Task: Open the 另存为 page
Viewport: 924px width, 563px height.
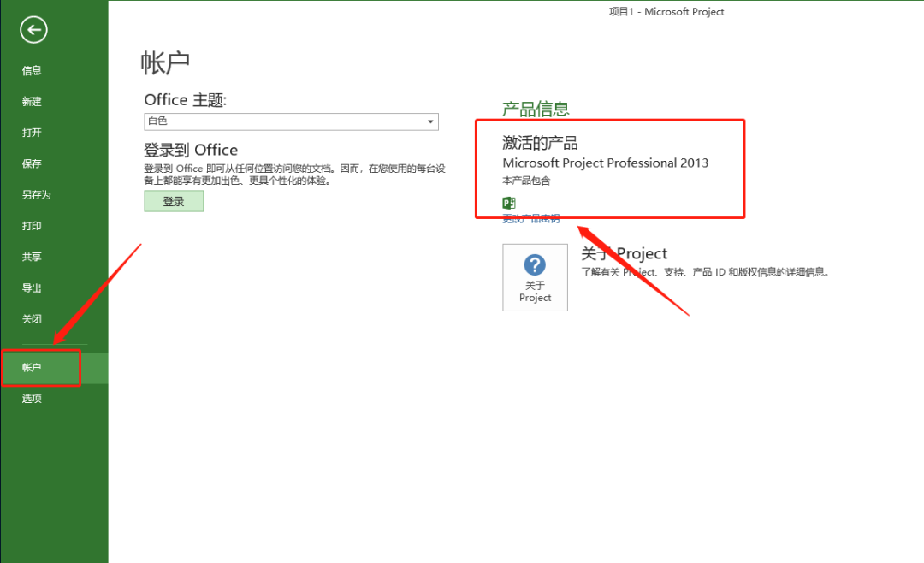Action: pyautogui.click(x=37, y=195)
